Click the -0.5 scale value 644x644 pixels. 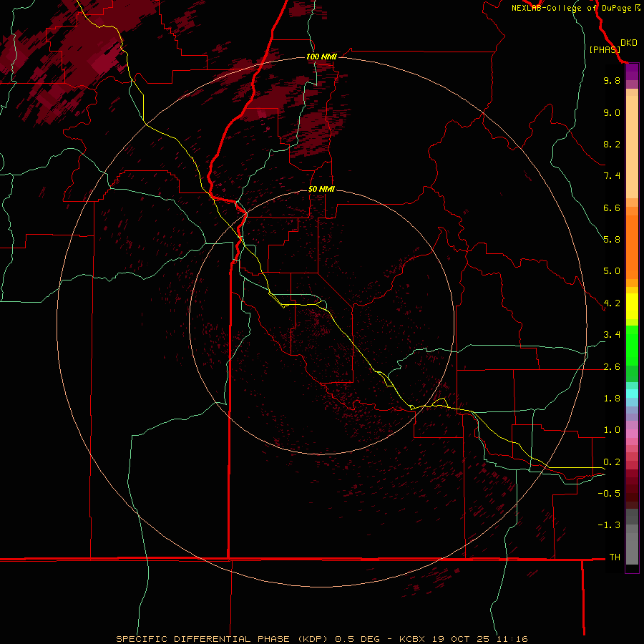point(609,494)
